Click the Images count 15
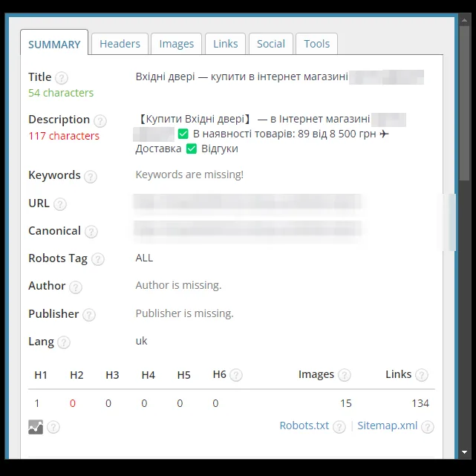This screenshot has height=476, width=476. [x=346, y=403]
